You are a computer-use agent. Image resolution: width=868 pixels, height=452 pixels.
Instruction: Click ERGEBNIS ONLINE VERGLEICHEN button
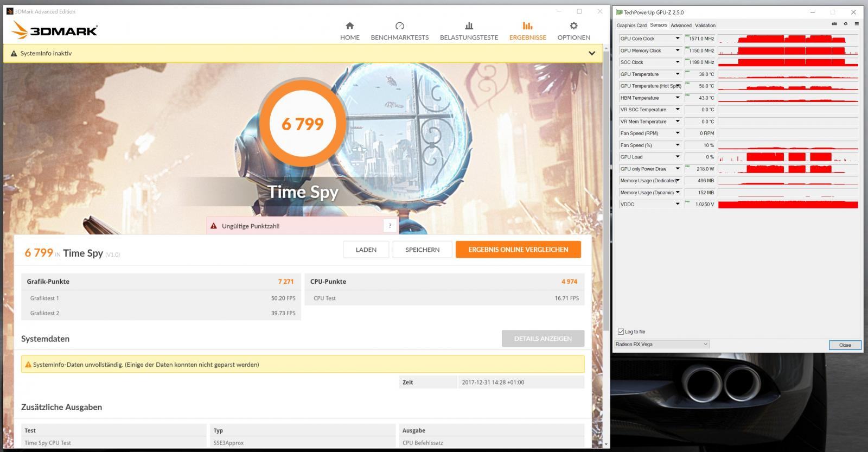[518, 250]
